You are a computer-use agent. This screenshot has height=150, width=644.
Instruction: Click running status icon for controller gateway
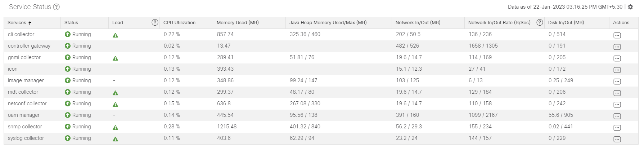[68, 46]
